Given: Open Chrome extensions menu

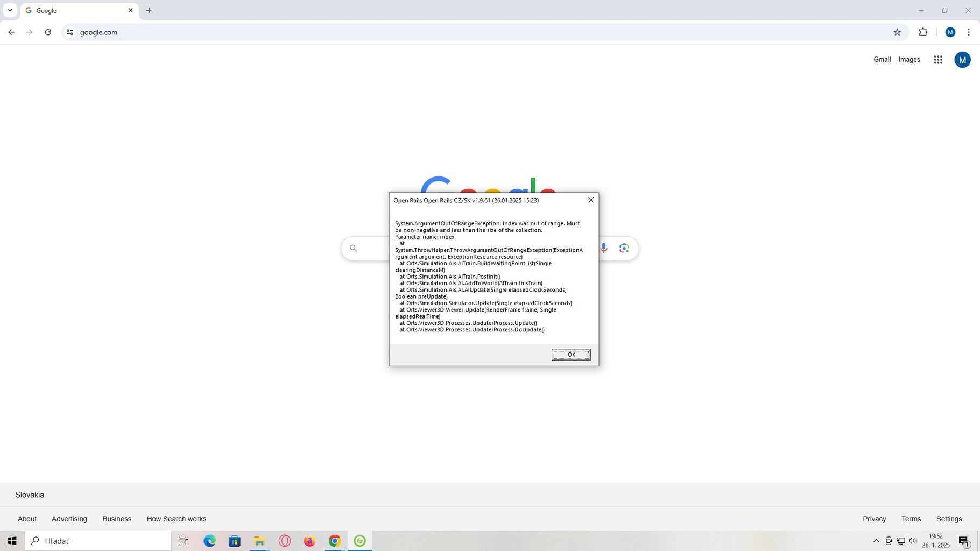Looking at the screenshot, I should pyautogui.click(x=922, y=32).
